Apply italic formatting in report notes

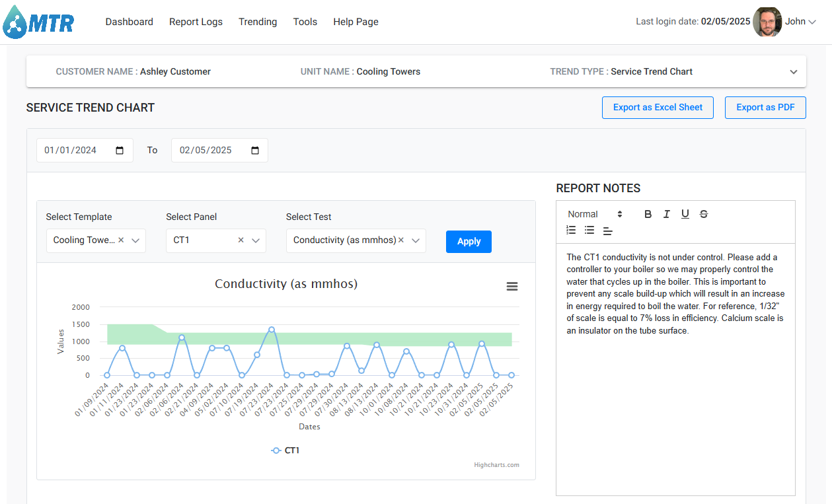point(666,213)
